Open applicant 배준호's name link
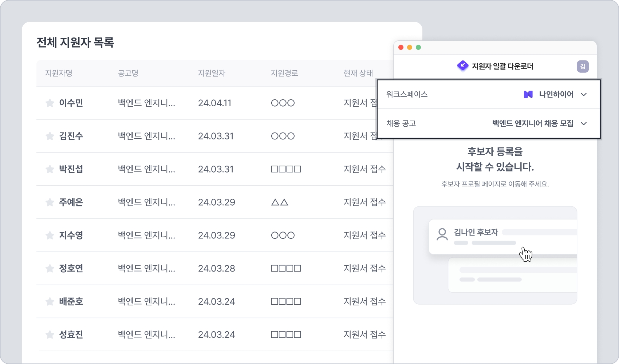 pos(71,301)
